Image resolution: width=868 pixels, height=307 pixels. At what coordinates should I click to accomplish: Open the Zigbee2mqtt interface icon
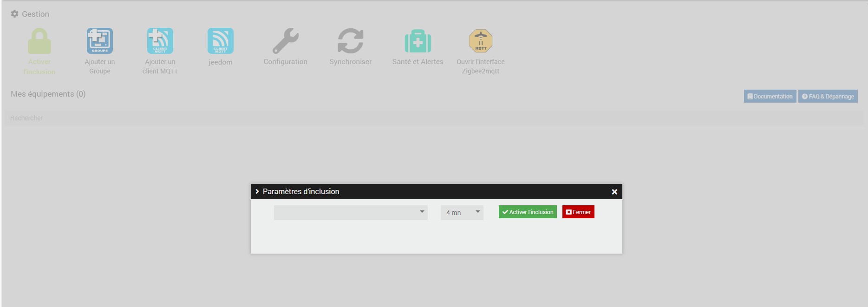point(481,41)
